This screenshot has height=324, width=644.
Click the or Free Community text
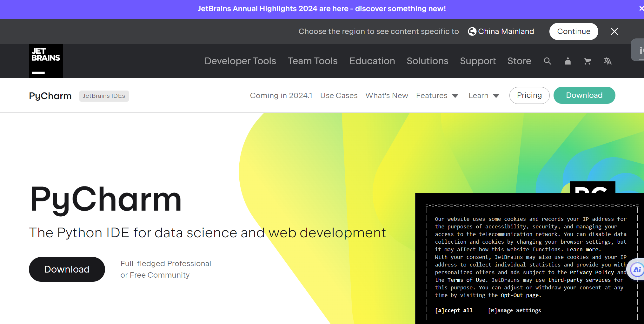click(x=155, y=275)
